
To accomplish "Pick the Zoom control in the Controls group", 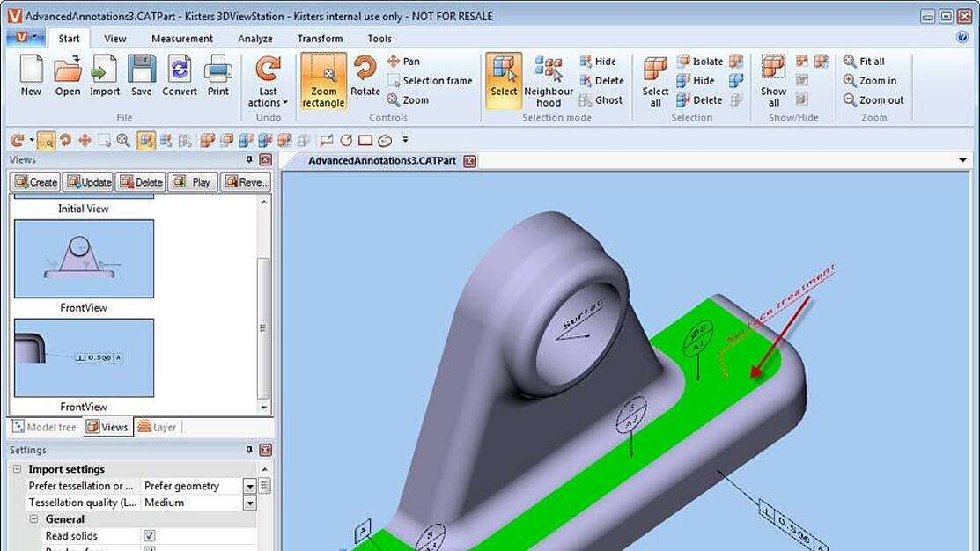I will (x=409, y=100).
